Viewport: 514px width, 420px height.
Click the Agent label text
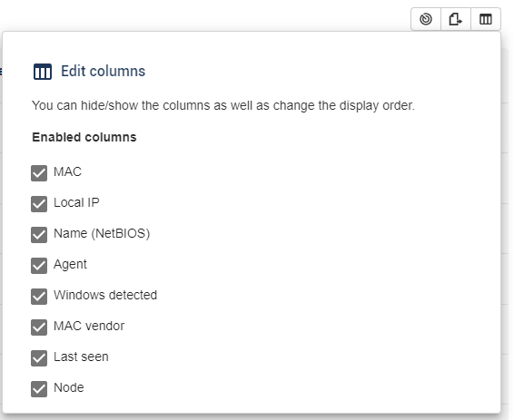[70, 264]
